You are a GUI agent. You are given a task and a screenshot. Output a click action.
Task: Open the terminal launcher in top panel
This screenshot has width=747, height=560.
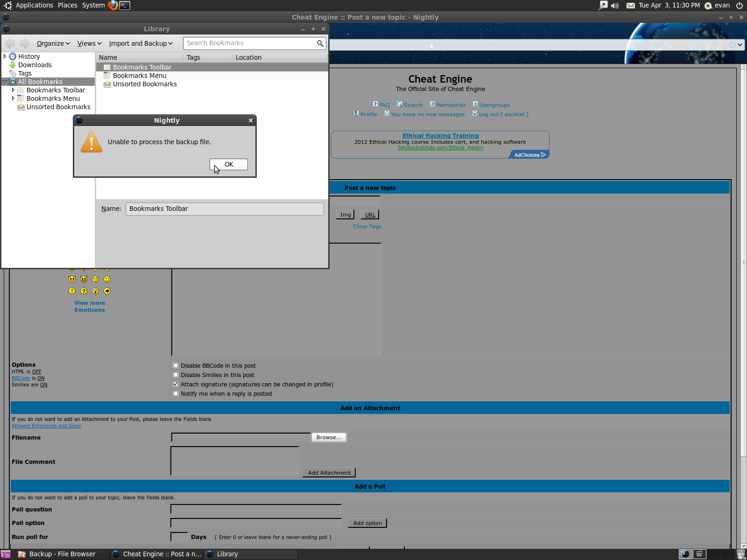(x=125, y=6)
